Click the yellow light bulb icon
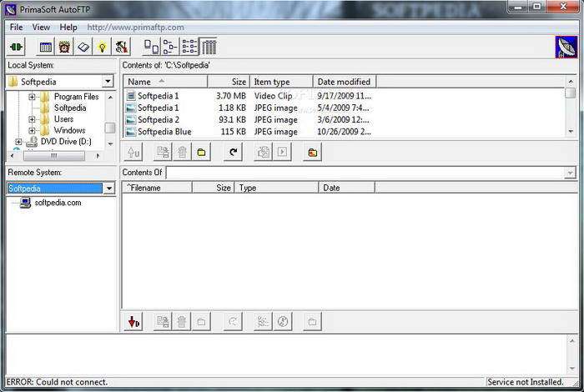584x392 pixels. (102, 47)
